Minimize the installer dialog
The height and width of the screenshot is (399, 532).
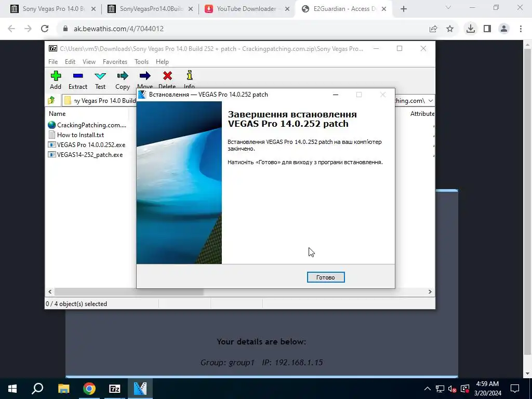pyautogui.click(x=336, y=95)
